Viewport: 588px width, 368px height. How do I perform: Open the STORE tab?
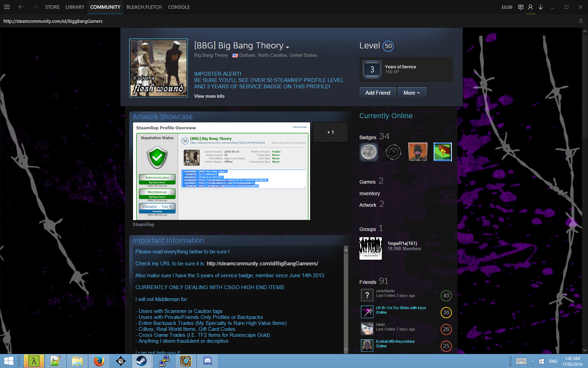(52, 7)
